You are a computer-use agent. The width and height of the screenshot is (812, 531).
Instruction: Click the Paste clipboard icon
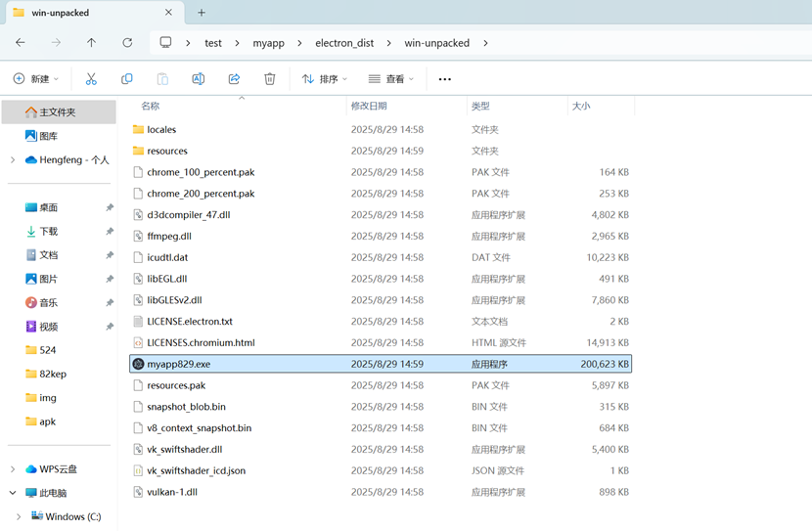pyautogui.click(x=162, y=78)
